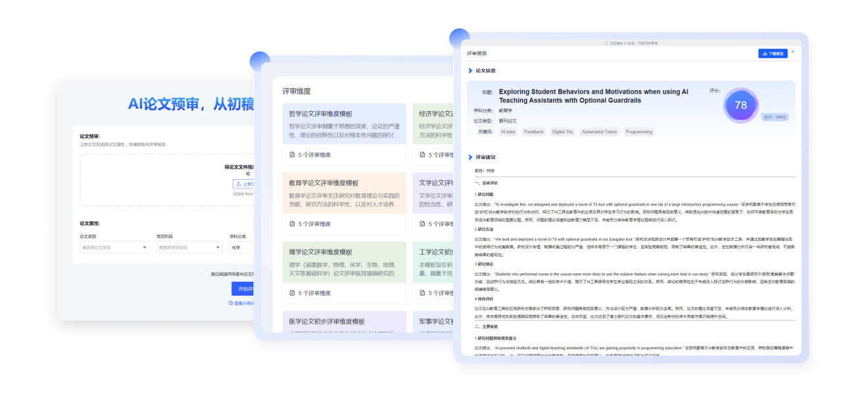Click the 上传 upload file button
Viewport: 868px width, 395px height.
pos(244,184)
